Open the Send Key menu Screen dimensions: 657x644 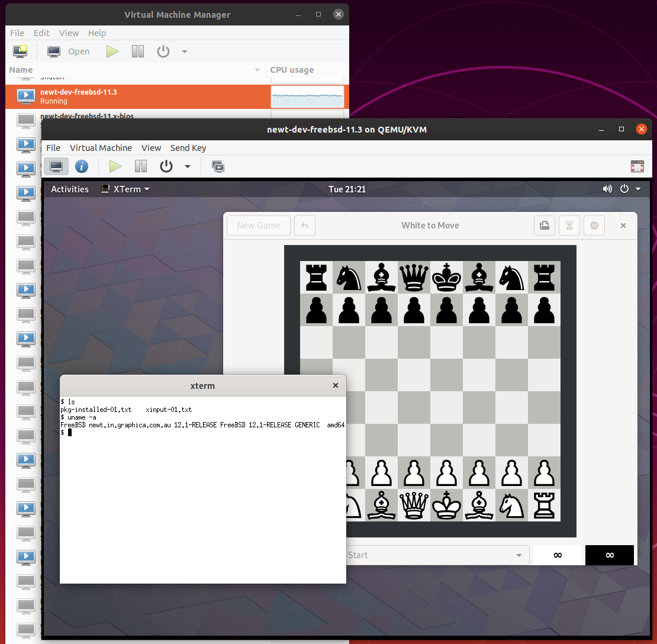click(188, 148)
